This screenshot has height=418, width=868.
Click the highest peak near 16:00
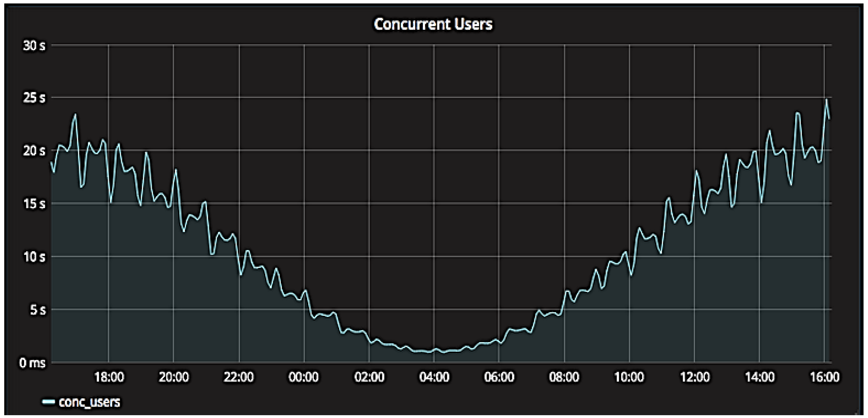[826, 100]
